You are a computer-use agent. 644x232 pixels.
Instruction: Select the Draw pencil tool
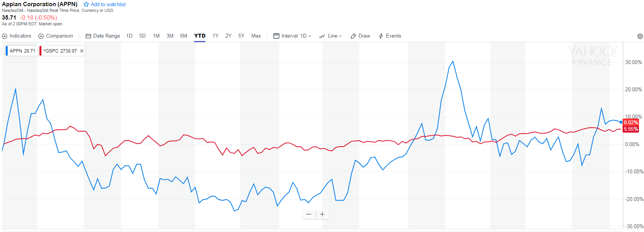tap(360, 36)
